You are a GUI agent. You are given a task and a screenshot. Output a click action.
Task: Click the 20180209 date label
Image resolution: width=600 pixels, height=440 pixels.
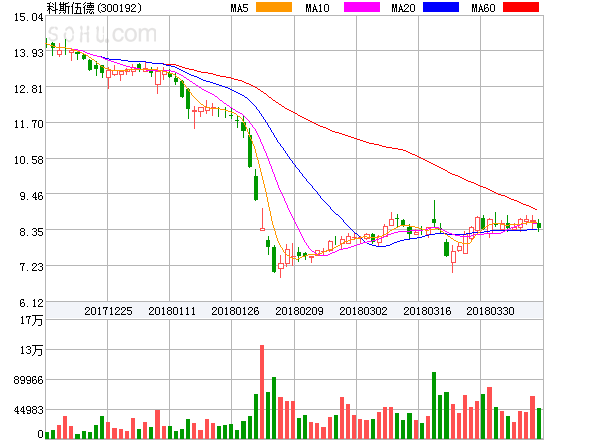point(299,311)
